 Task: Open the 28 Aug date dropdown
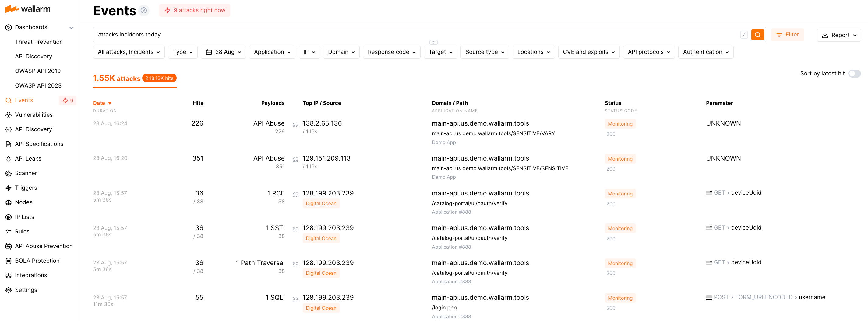pos(224,52)
